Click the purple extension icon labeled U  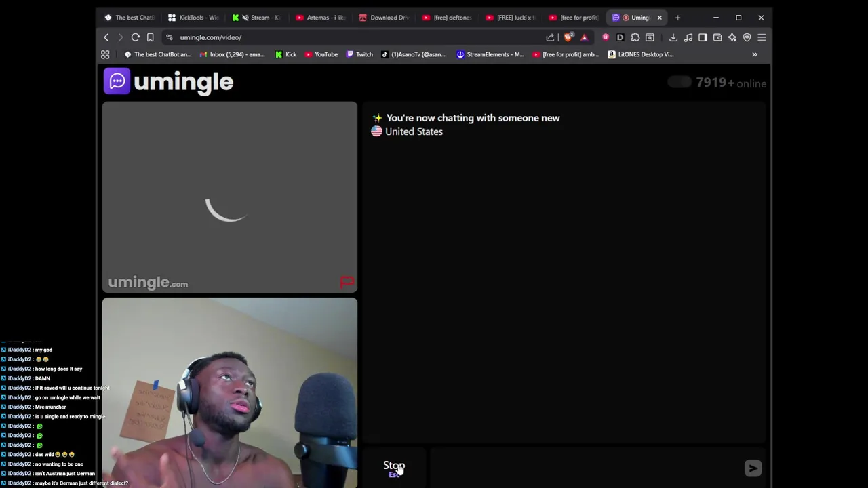(606, 37)
